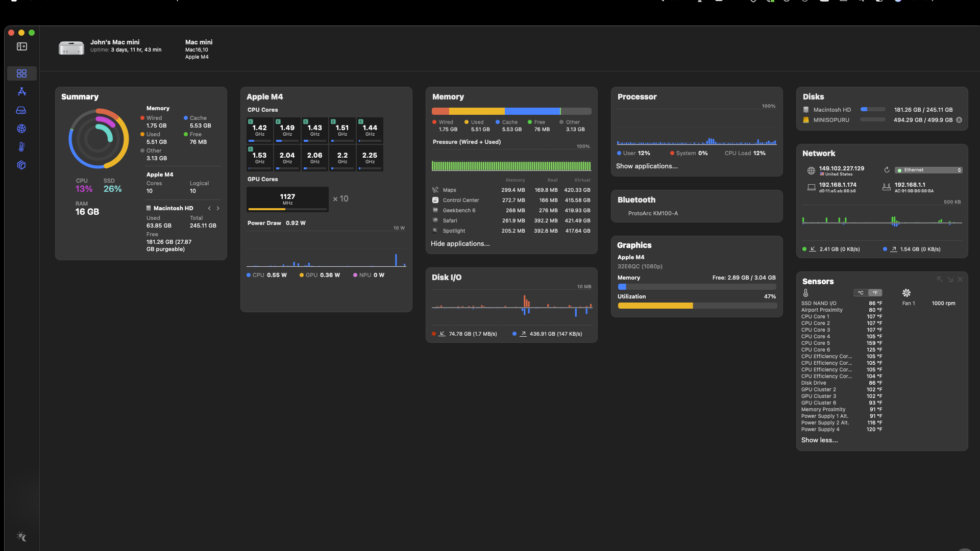Screen dimensions: 980x551
Task: Open the stacked layers view in the sidebar
Action: [x=21, y=165]
